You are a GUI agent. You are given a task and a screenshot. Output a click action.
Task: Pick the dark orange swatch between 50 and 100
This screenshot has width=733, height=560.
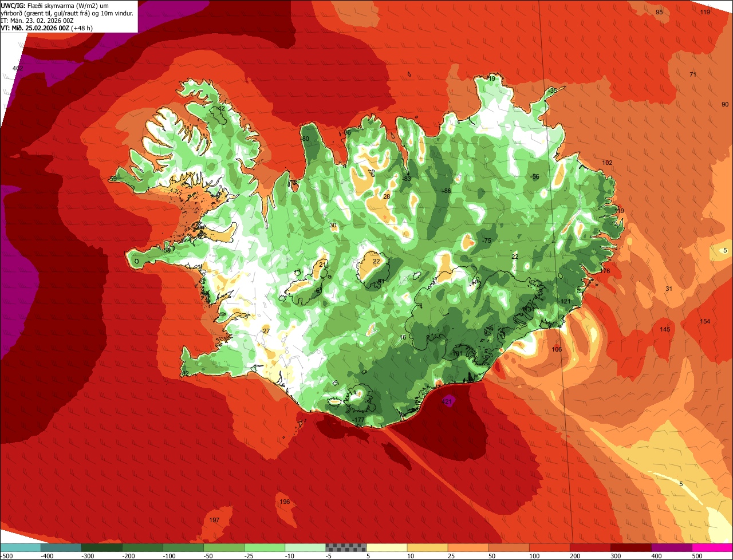(508, 547)
